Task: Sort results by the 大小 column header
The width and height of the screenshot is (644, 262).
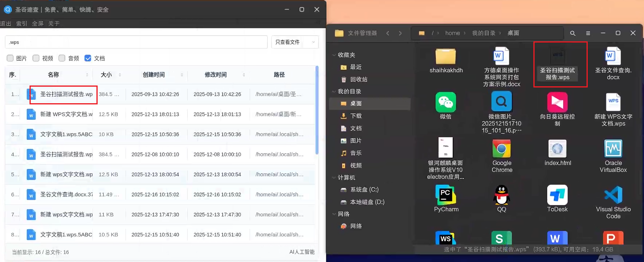Action: point(106,75)
